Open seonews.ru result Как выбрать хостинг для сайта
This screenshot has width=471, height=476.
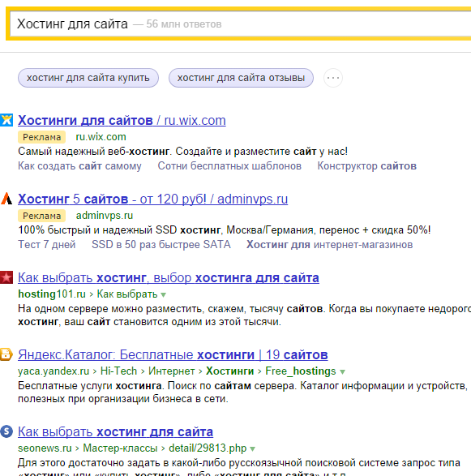pos(115,432)
